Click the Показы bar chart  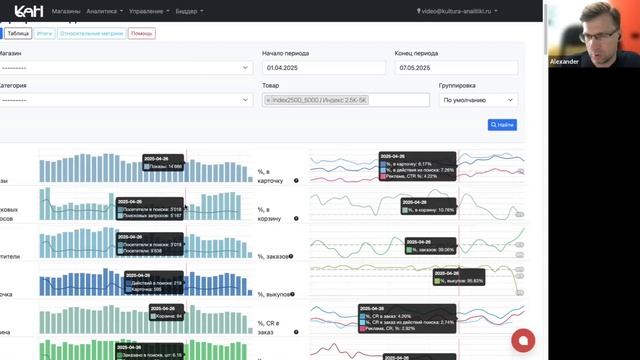click(x=146, y=166)
